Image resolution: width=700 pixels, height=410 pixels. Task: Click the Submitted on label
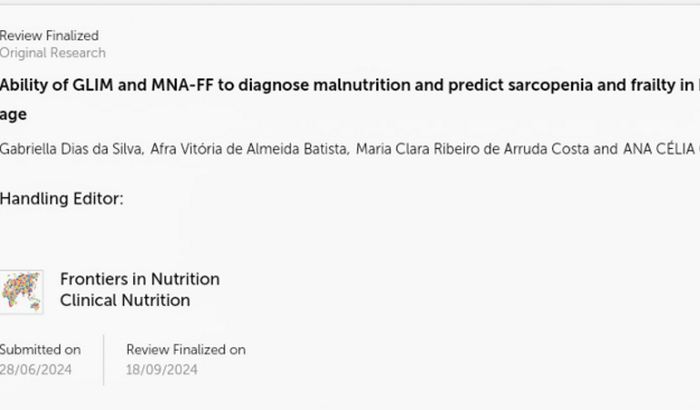(40, 350)
